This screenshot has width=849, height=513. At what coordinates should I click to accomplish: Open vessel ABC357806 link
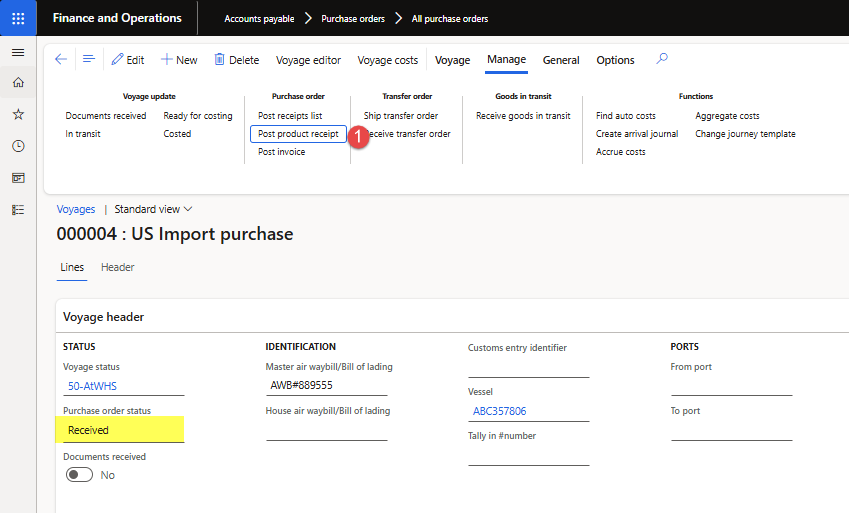coord(498,411)
